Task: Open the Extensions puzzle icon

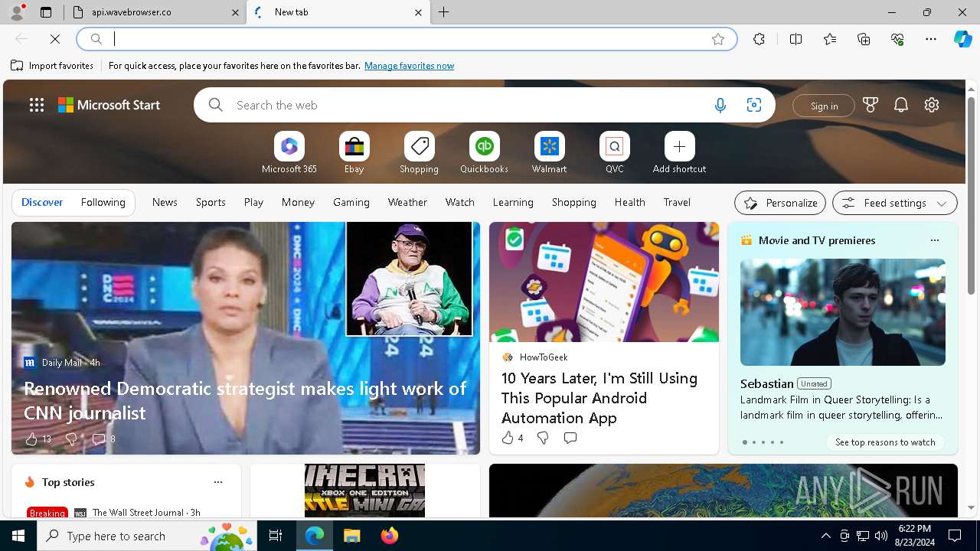Action: point(759,39)
